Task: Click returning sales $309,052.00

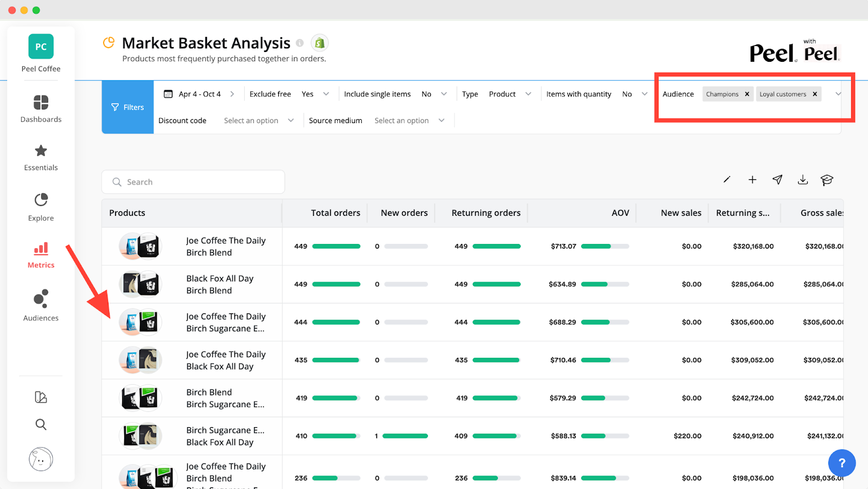Action: coord(752,360)
